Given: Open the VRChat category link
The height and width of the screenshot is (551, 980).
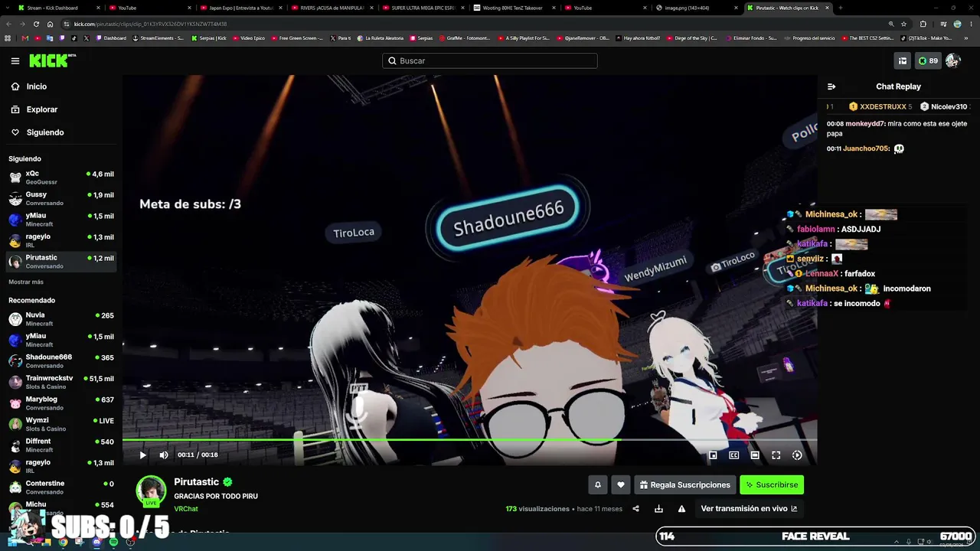Looking at the screenshot, I should click(186, 509).
